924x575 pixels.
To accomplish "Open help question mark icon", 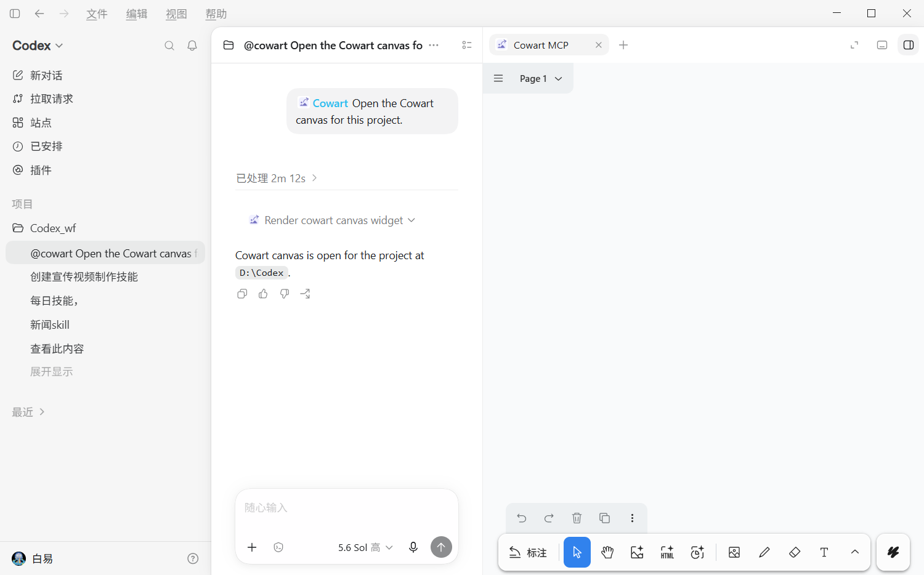I will point(193,558).
